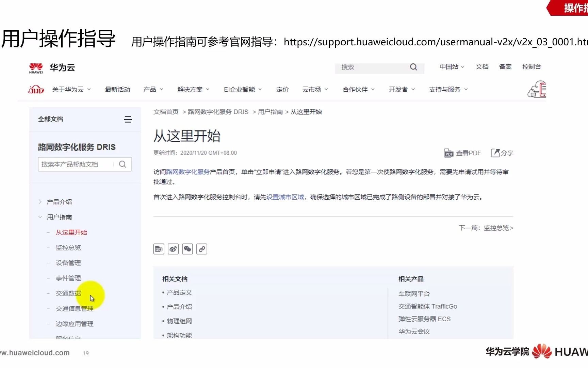Copy the article link icon
The height and width of the screenshot is (368, 588).
202,249
